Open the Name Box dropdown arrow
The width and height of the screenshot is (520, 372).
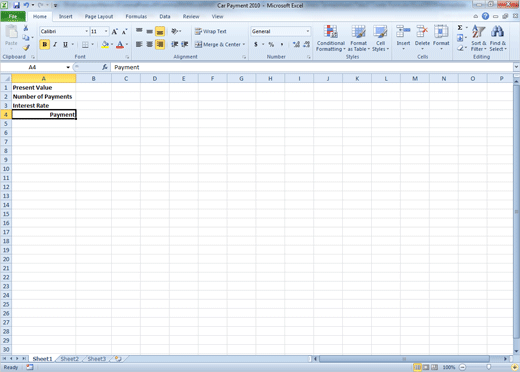(68, 67)
